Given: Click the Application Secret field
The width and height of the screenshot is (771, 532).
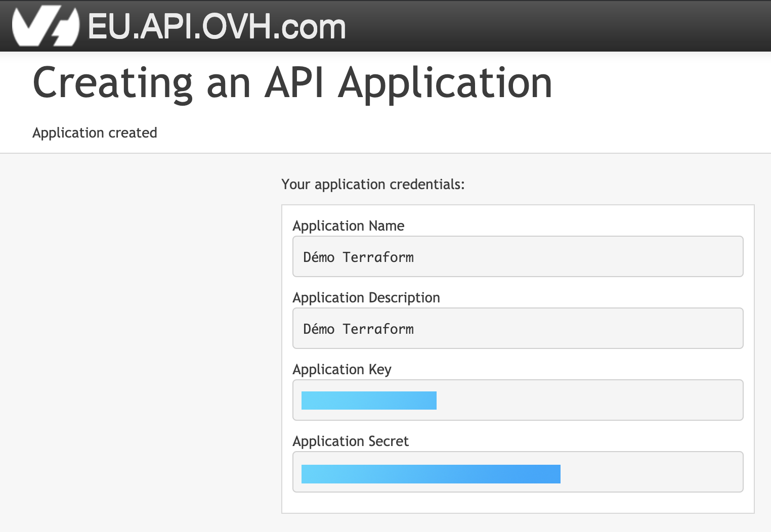Looking at the screenshot, I should click(518, 472).
